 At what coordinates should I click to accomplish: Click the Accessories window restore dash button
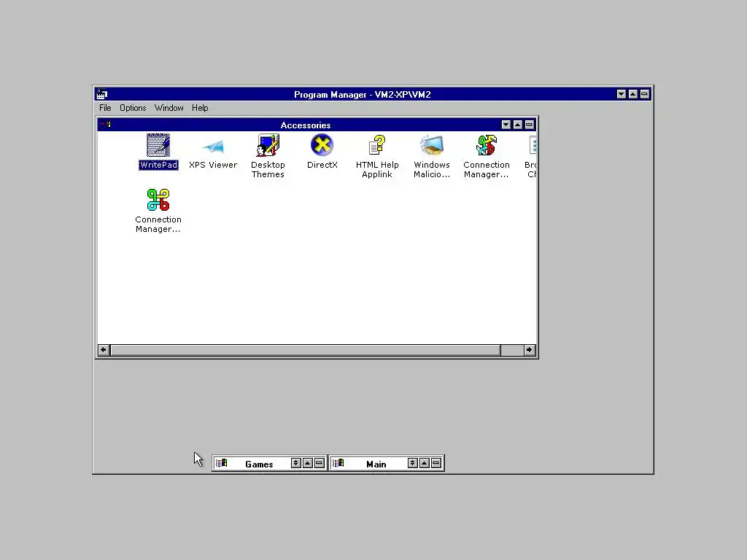point(530,125)
